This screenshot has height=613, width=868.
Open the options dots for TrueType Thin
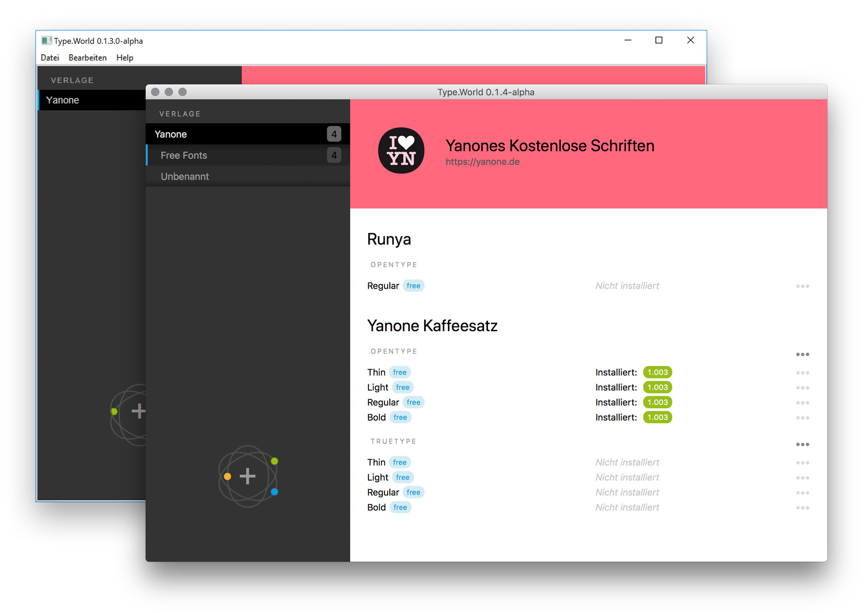(802, 463)
